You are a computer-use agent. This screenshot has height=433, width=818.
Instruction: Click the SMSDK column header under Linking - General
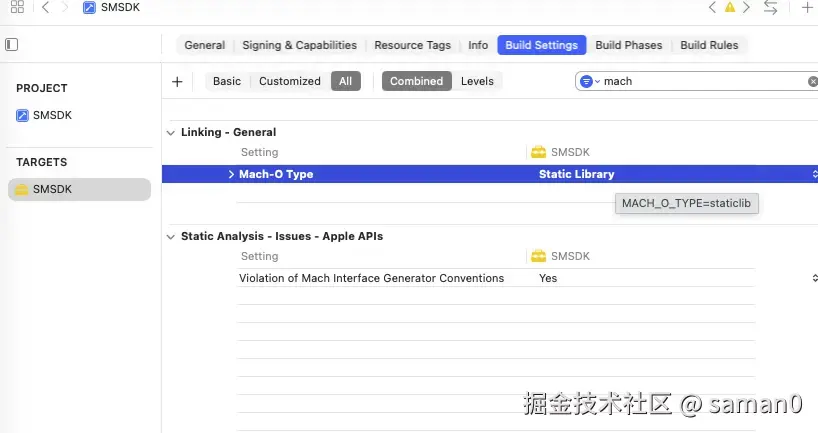point(560,152)
